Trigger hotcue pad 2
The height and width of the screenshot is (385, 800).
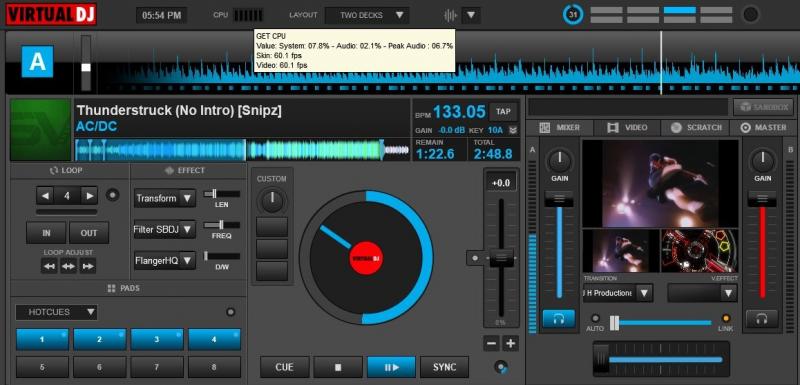99,339
